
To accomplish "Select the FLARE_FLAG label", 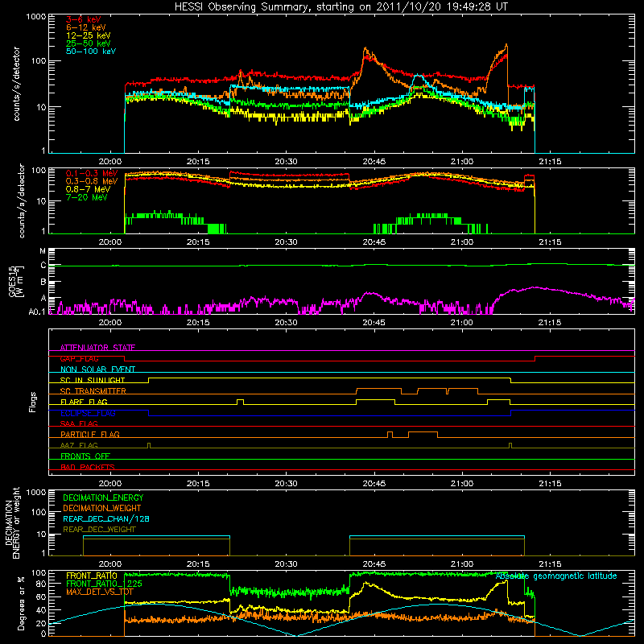I will tap(84, 402).
